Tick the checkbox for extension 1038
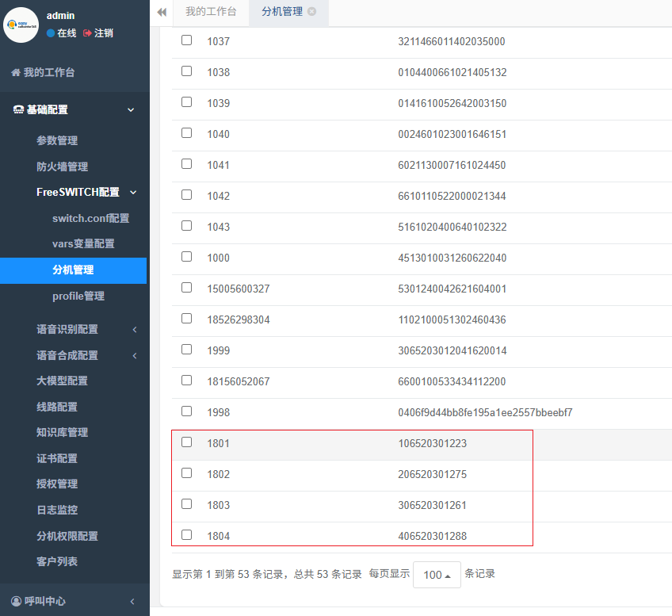This screenshot has width=672, height=616. click(186, 71)
